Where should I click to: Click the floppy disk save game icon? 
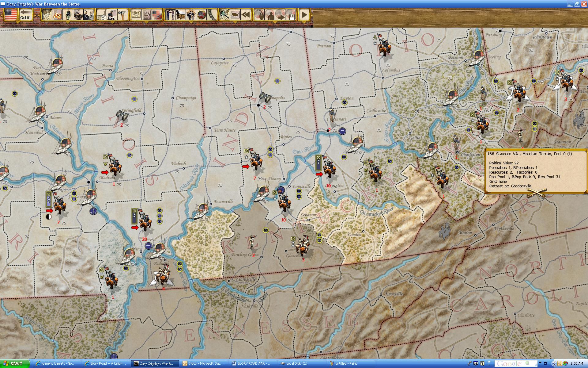(x=291, y=14)
